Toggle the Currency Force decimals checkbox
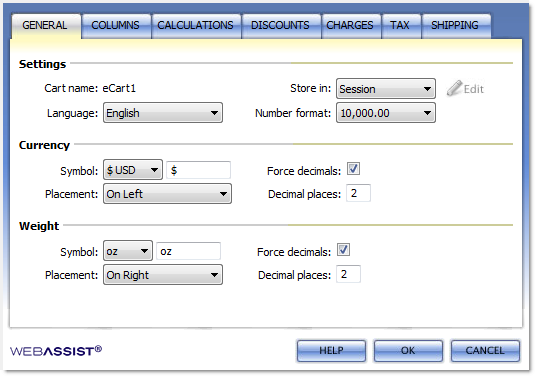 353,169
